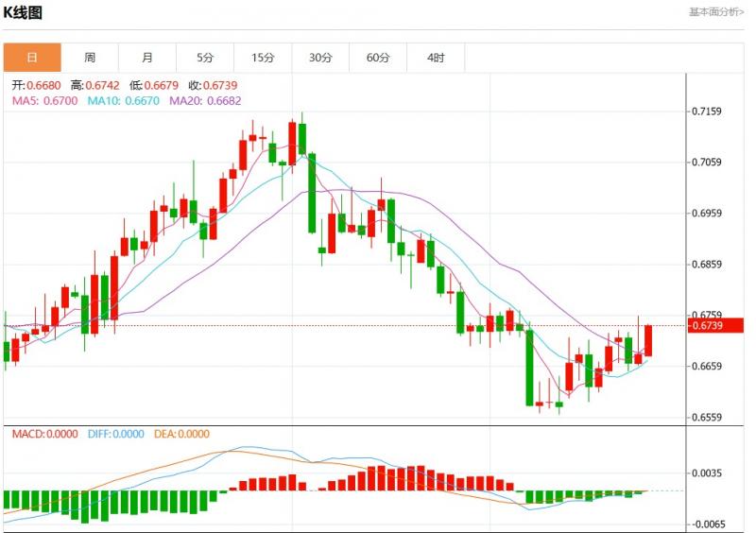This screenshot has width=756, height=533.
Task: Click the 高:0.6742 high value
Action: pyautogui.click(x=95, y=85)
